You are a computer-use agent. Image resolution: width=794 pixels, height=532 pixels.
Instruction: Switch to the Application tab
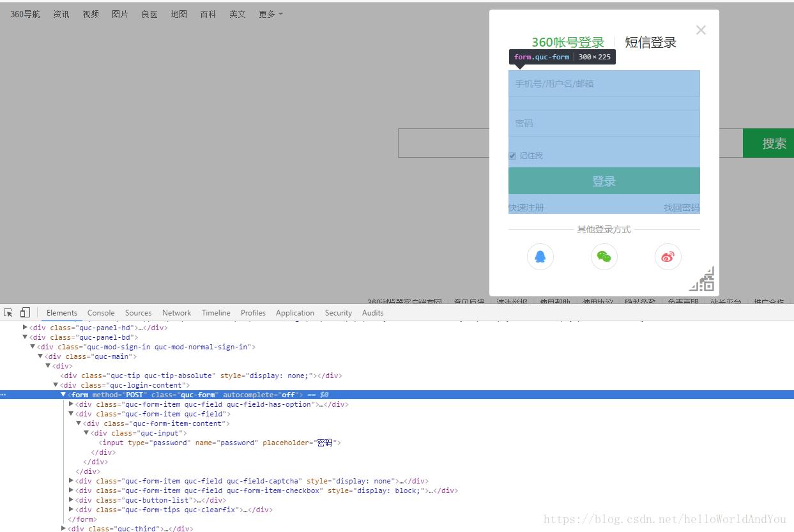pyautogui.click(x=295, y=313)
